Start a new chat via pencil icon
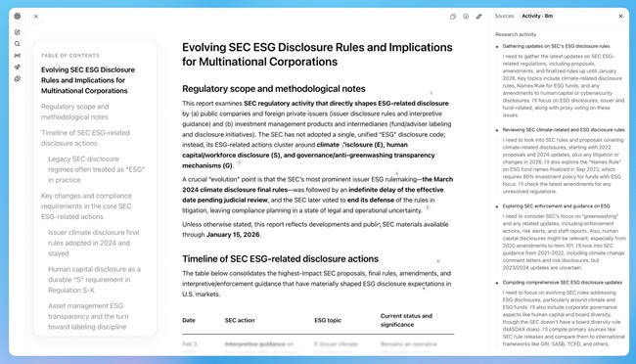This screenshot has height=364, width=636. tap(17, 32)
